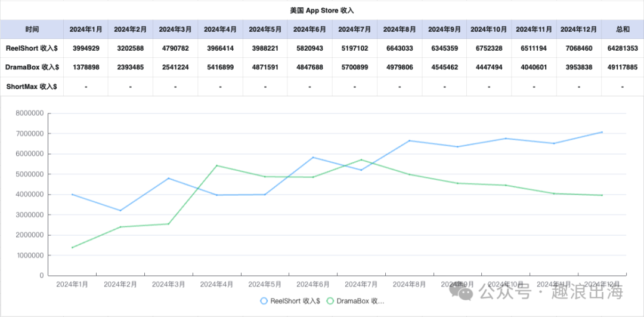Click the 2024年4月 chart x-axis label

tap(217, 284)
